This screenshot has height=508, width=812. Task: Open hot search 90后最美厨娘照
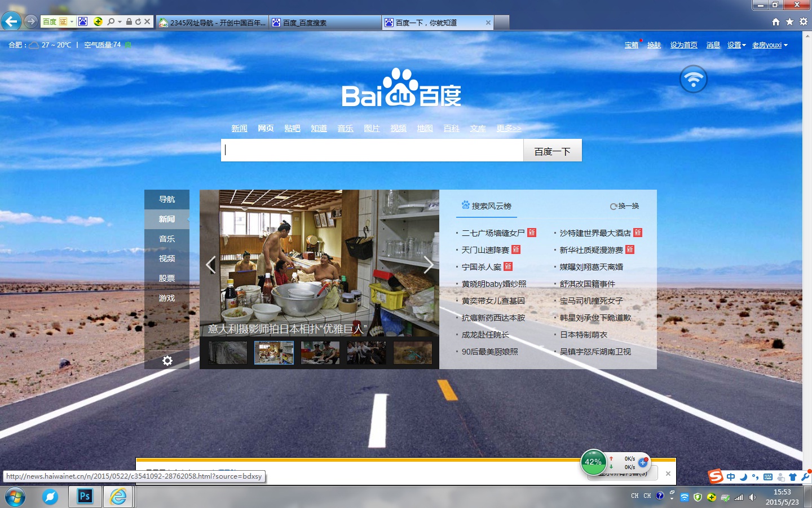[490, 351]
